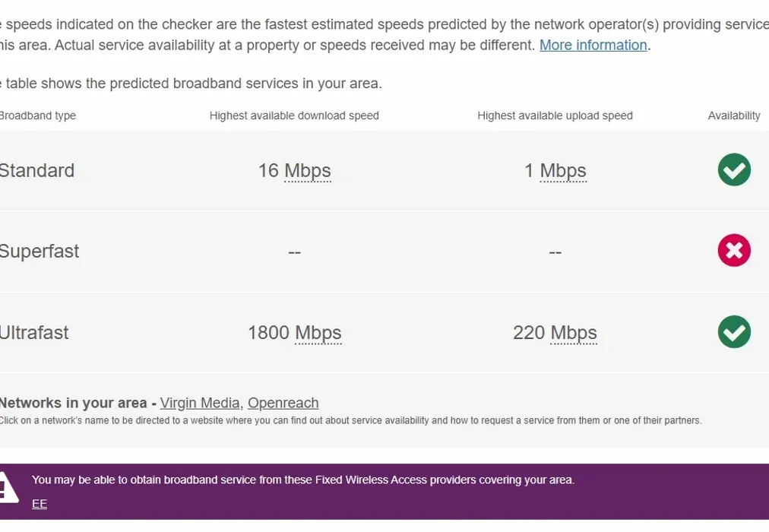
Task: Select the Ultrafast broadband row label
Action: [x=34, y=332]
